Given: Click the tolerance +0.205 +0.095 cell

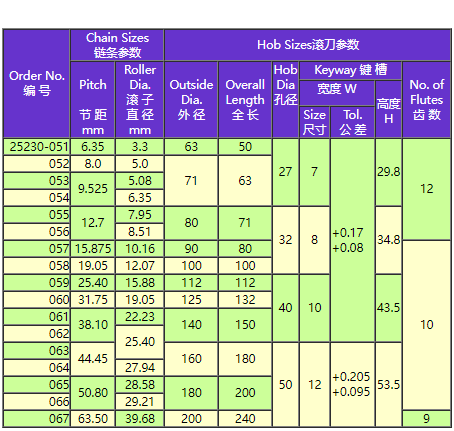Looking at the screenshot, I should (353, 385).
